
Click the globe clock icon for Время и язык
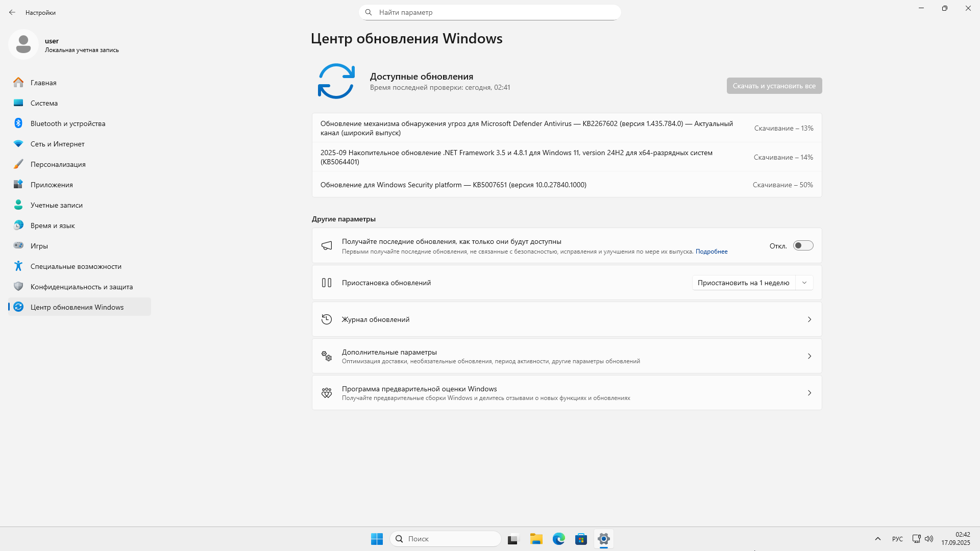[18, 225]
